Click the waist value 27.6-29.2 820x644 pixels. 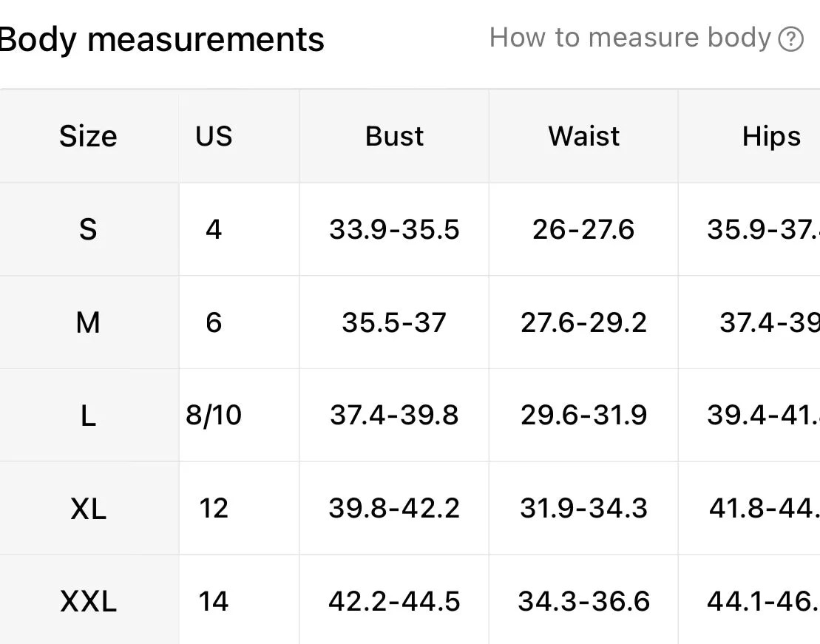click(x=583, y=322)
